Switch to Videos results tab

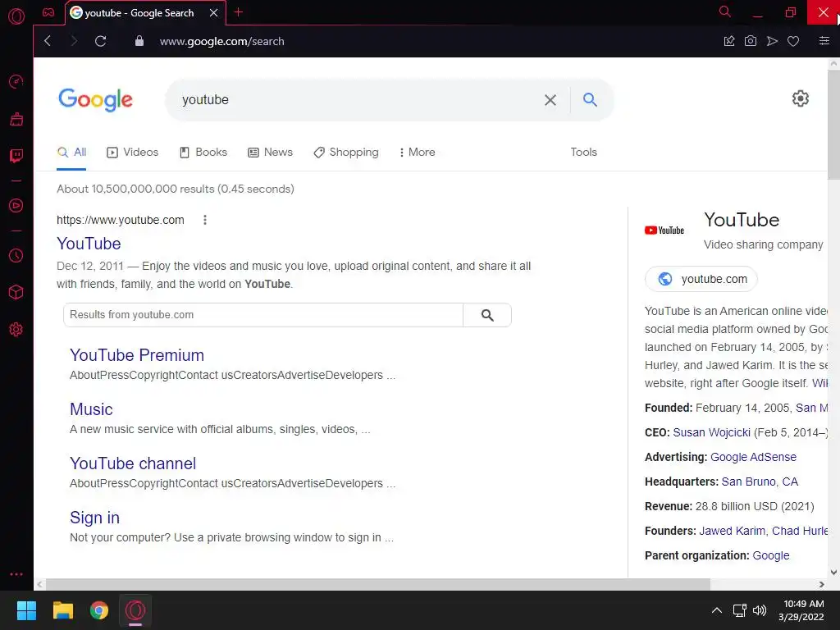[132, 152]
